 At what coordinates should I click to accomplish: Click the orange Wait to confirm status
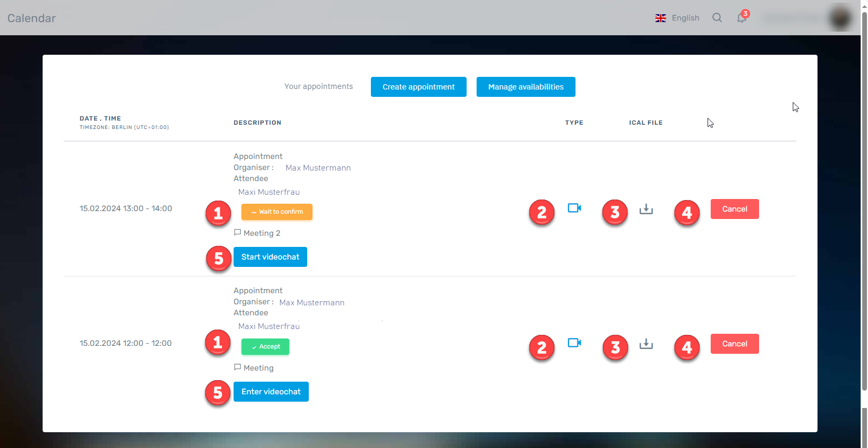tap(277, 212)
